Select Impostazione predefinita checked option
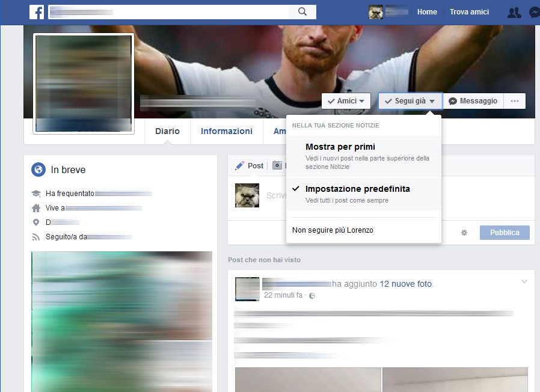Viewport: 540px width, 392px height. (357, 189)
